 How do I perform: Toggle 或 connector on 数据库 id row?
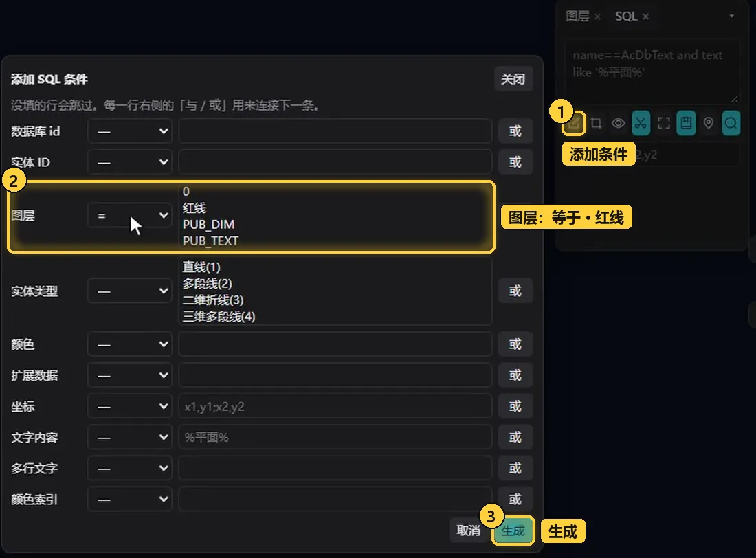coord(515,131)
